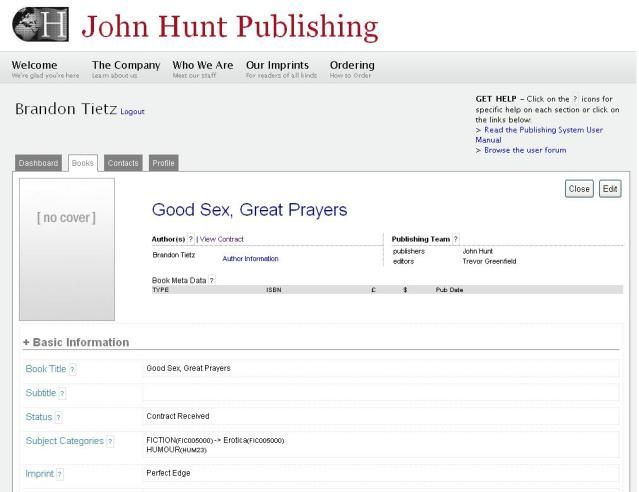Show help for Subject Categories
Screen dimensions: 639x492
coord(110,441)
